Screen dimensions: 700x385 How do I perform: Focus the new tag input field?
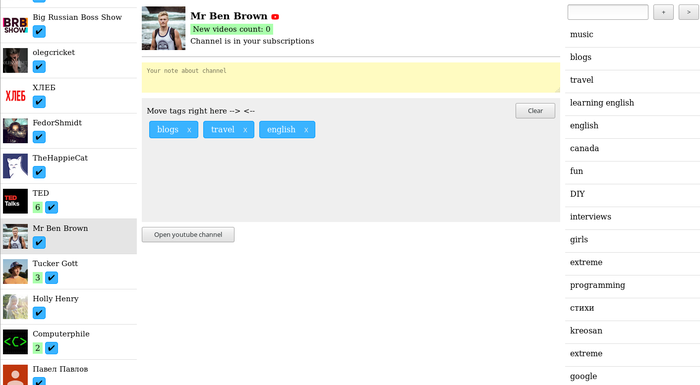(608, 12)
